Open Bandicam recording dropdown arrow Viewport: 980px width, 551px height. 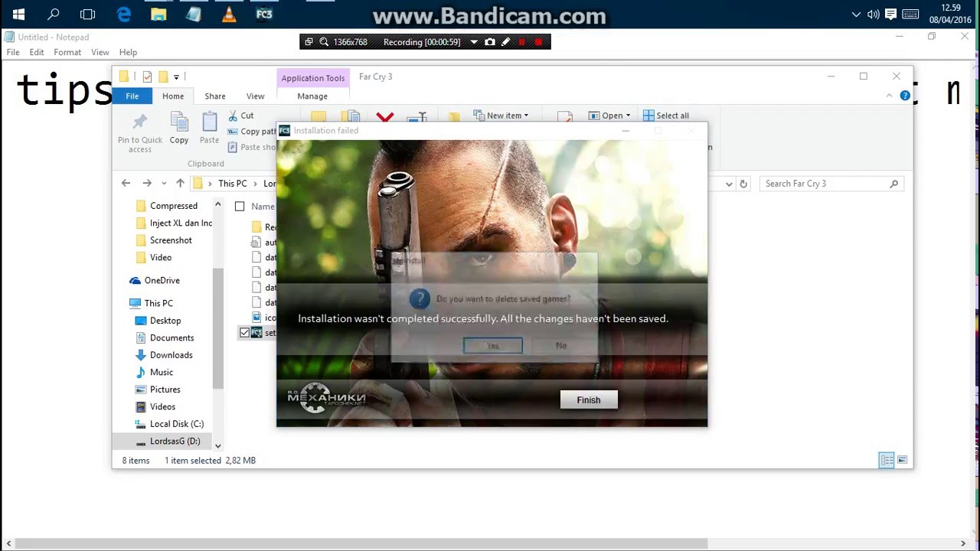pos(474,42)
